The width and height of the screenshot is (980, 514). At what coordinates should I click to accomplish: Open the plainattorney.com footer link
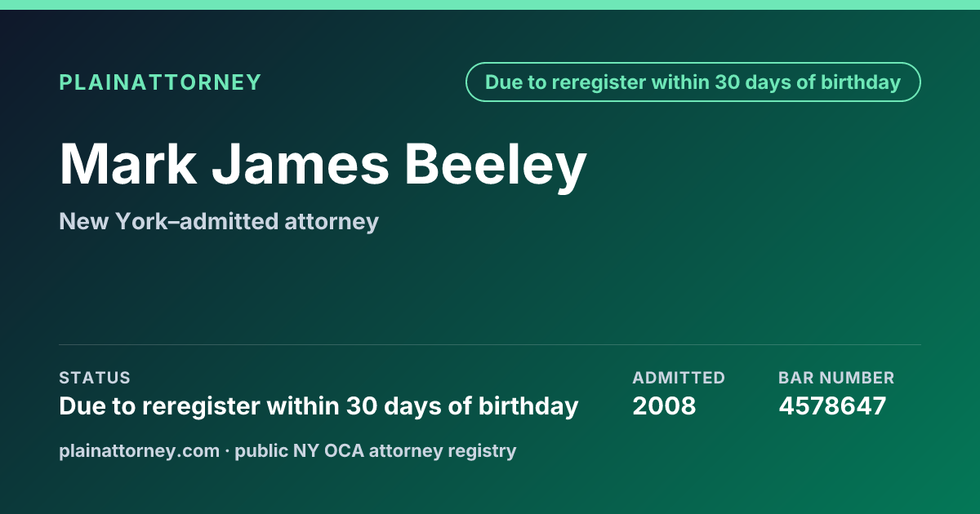(x=139, y=450)
